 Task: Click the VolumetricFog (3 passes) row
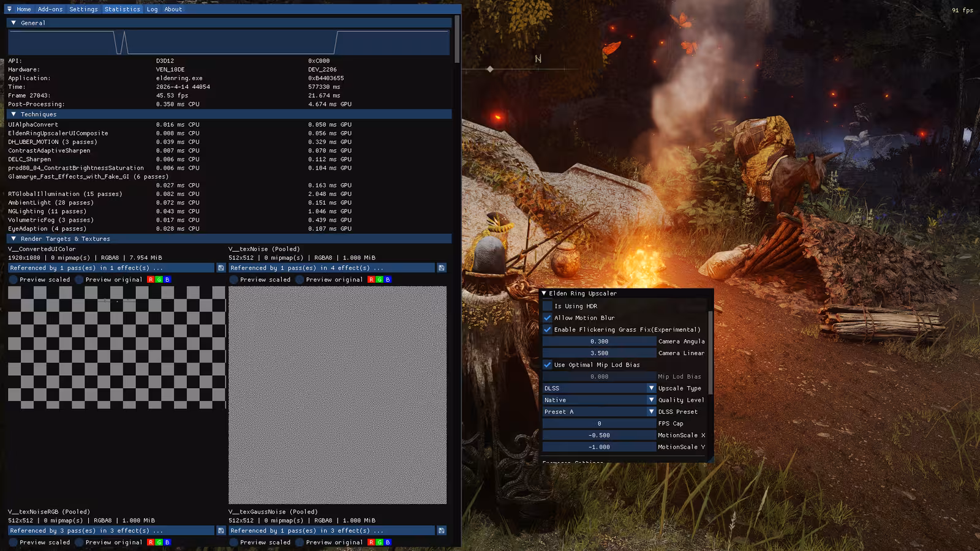(181, 220)
